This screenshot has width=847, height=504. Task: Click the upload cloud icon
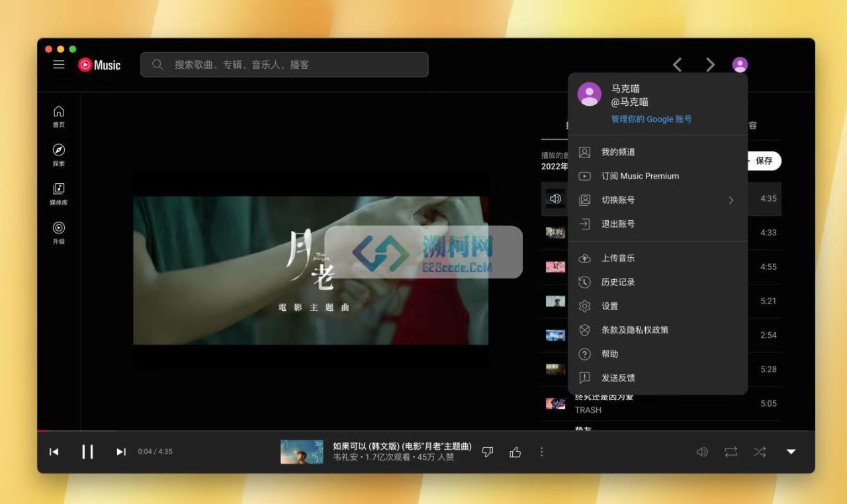(x=584, y=258)
